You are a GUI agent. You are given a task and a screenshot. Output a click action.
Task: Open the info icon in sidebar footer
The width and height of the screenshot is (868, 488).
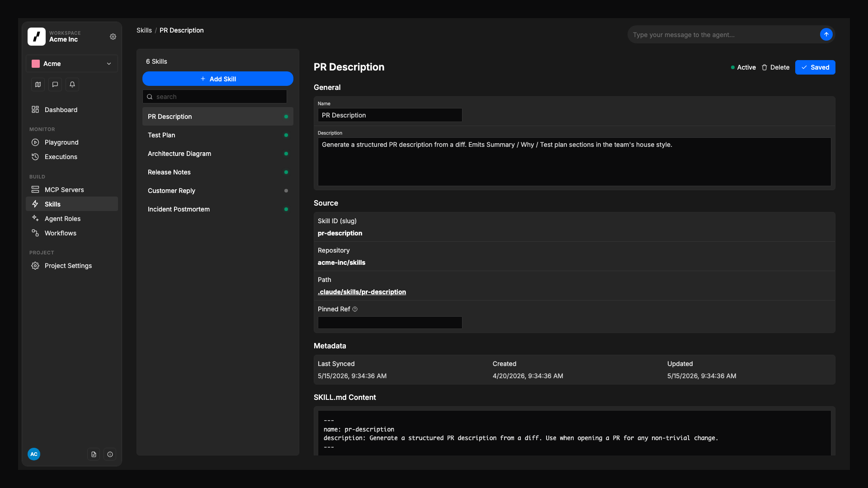(110, 454)
